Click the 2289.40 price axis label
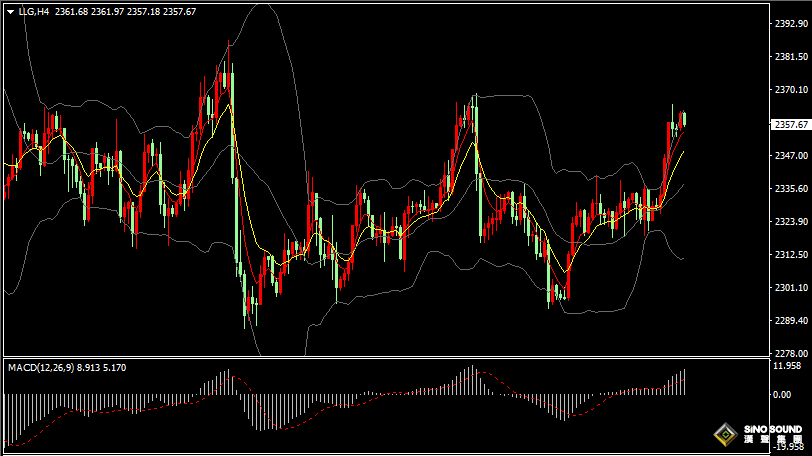The height and width of the screenshot is (456, 812). click(x=789, y=321)
